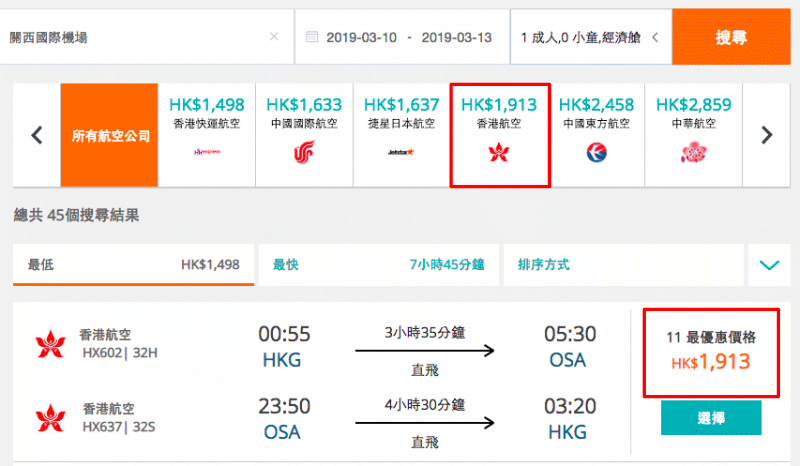
Task: Pick the Hong Kong Airlines HK$1,913 card
Action: pyautogui.click(x=499, y=135)
